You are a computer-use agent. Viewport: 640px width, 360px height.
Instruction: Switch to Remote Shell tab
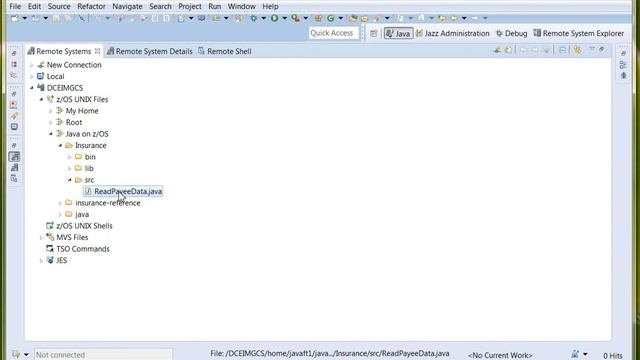pos(225,51)
